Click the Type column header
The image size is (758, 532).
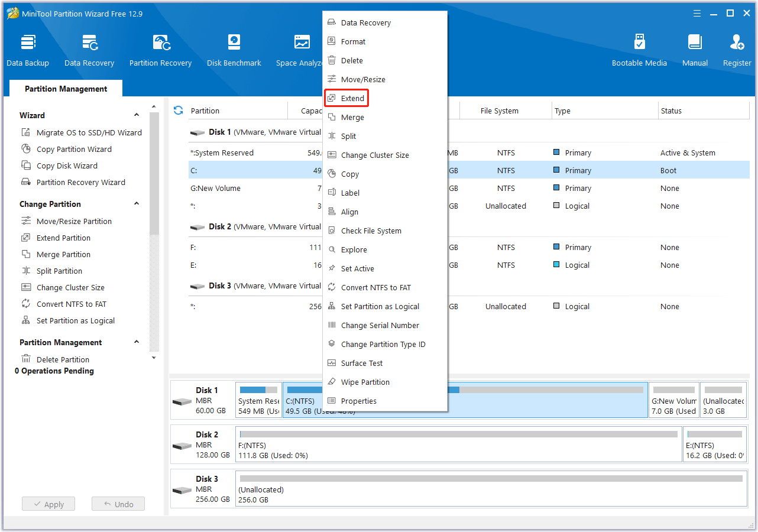605,111
